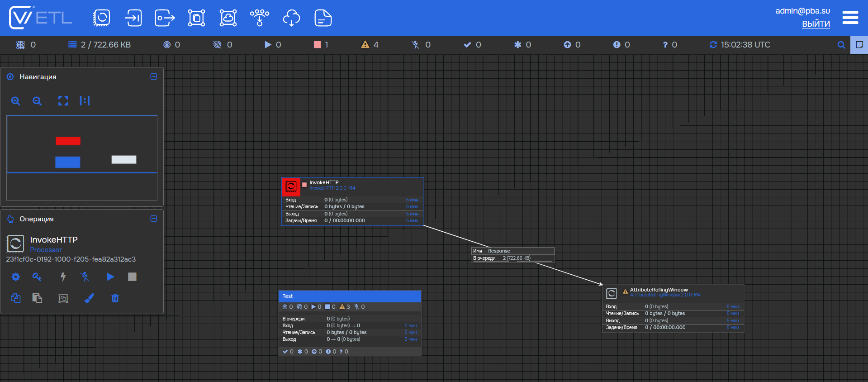The height and width of the screenshot is (382, 868).
Task: Open the search magnifier in status bar
Action: 841,45
